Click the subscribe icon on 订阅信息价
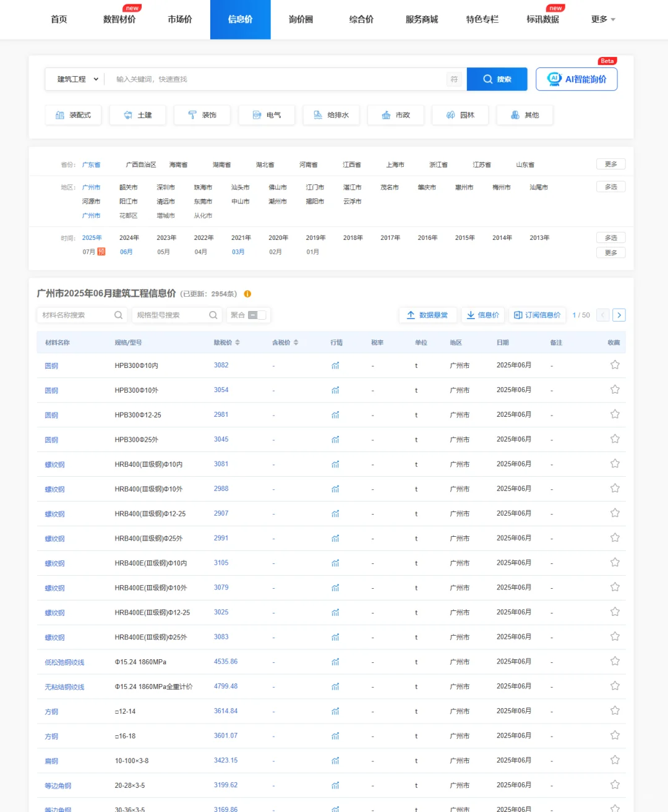 point(518,315)
